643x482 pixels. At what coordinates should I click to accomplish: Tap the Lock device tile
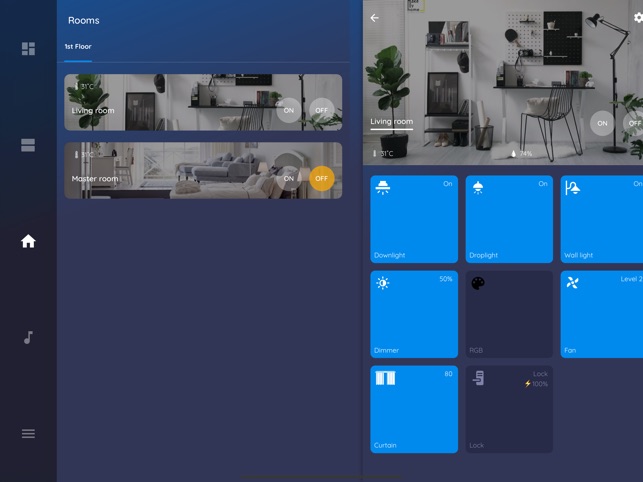(509, 409)
